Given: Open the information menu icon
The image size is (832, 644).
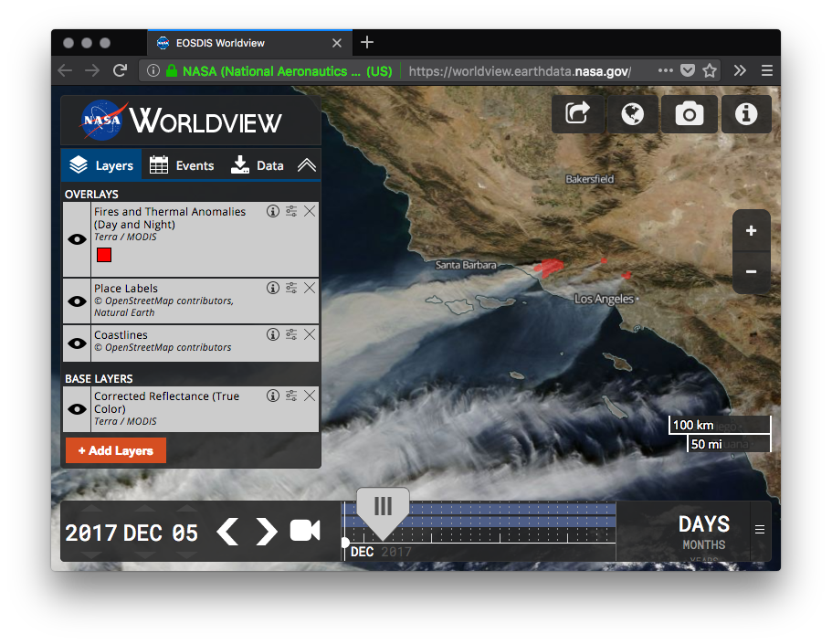Looking at the screenshot, I should (x=745, y=113).
